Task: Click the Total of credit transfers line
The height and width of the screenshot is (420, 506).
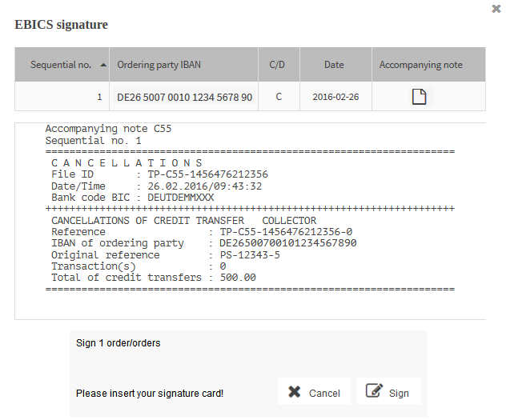Action: click(153, 277)
